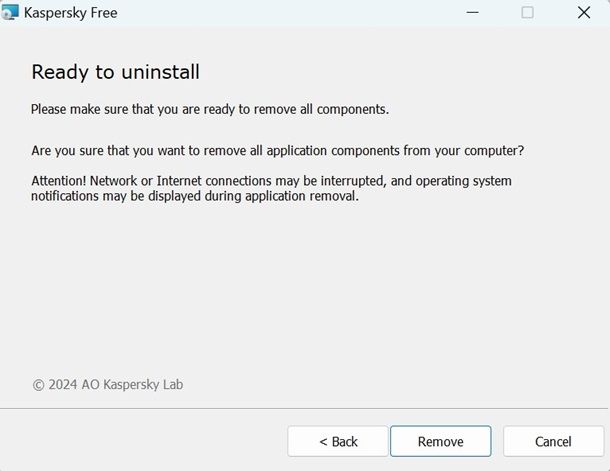Click the separator line above the buttons
This screenshot has height=471, width=610.
pos(305,407)
